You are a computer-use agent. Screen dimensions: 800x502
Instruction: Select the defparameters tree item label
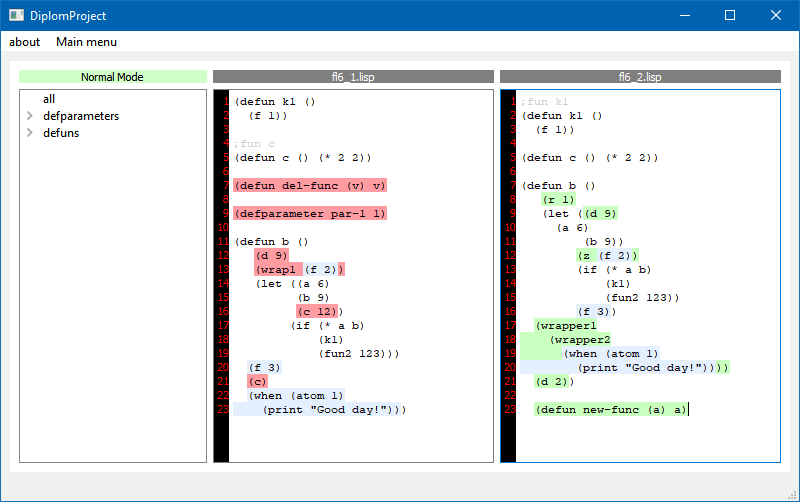point(81,116)
